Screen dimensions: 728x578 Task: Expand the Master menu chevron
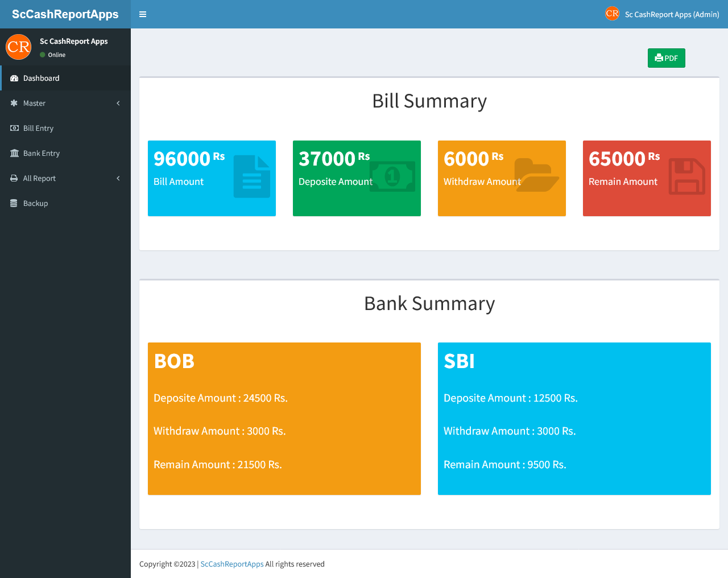click(x=118, y=104)
